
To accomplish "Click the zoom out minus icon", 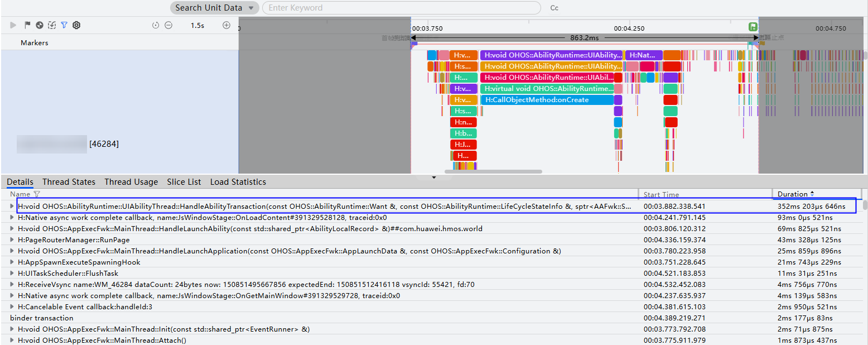I will click(168, 25).
